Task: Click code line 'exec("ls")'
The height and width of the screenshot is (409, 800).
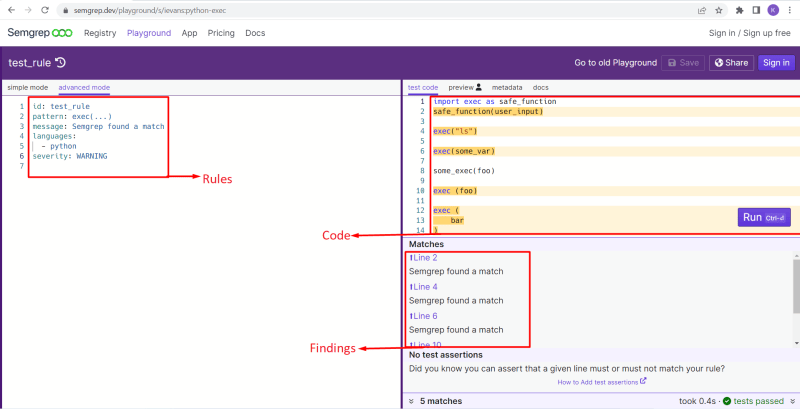Action: pos(455,131)
